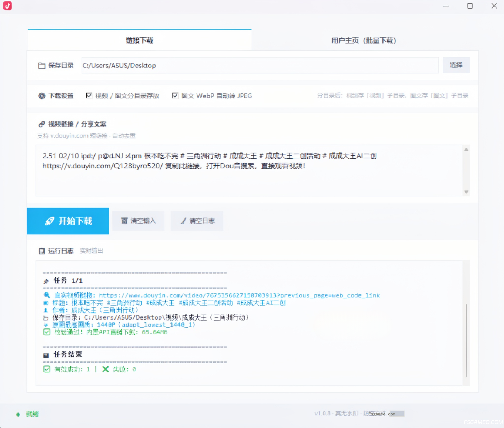Click the 保存目录 label by the path field
Viewport: 504px width, 428px height.
click(61, 65)
